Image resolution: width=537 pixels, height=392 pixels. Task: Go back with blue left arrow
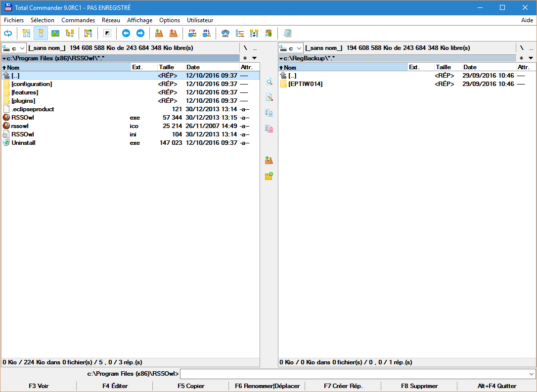click(x=126, y=33)
